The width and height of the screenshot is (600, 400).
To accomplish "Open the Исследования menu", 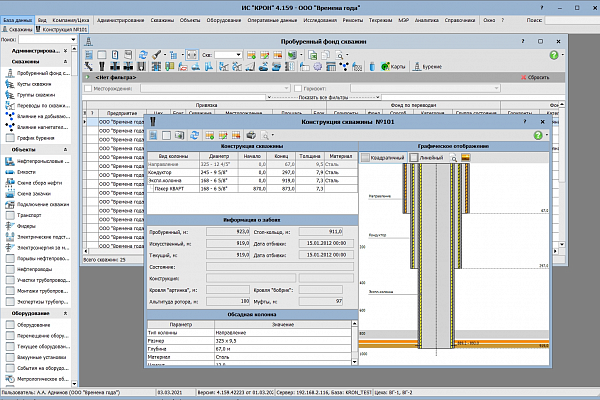I will [320, 20].
